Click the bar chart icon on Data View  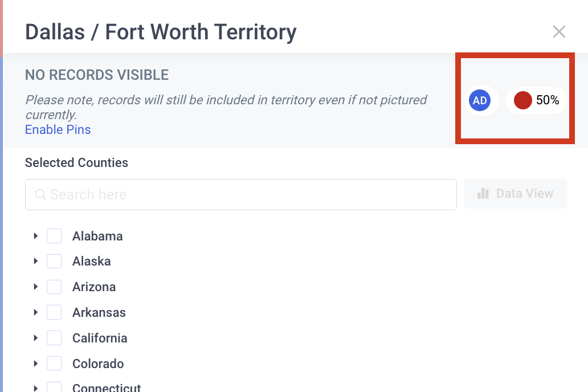483,194
